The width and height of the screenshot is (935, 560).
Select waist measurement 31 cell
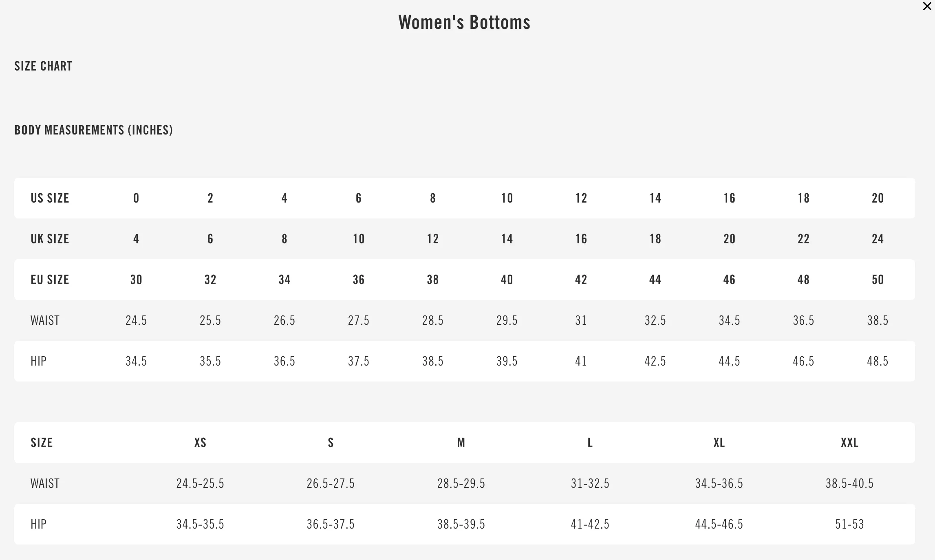coord(581,320)
